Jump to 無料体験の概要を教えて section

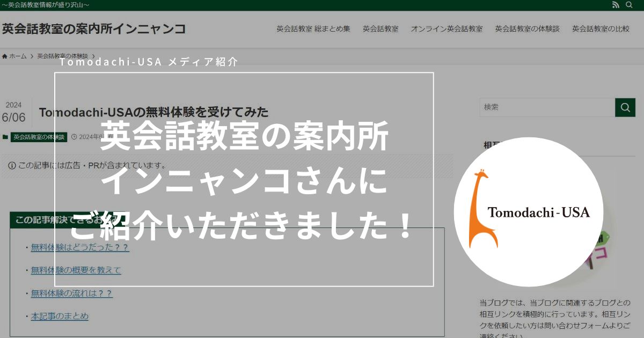(x=76, y=270)
